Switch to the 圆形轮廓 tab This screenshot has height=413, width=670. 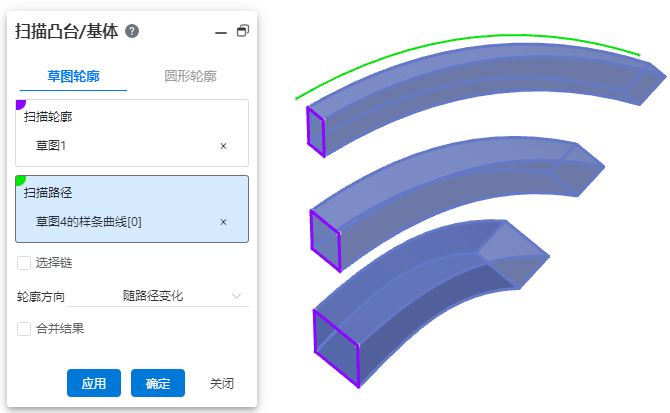(191, 76)
